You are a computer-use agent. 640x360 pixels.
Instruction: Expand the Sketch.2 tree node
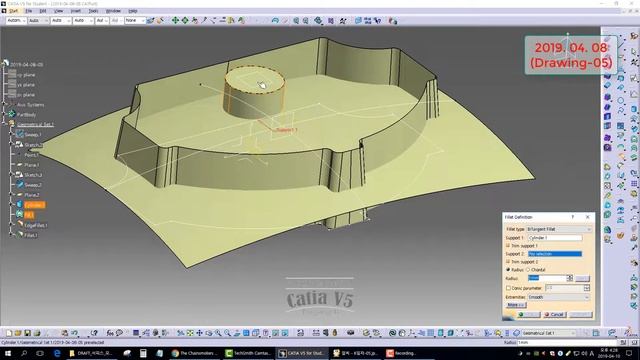(11, 144)
